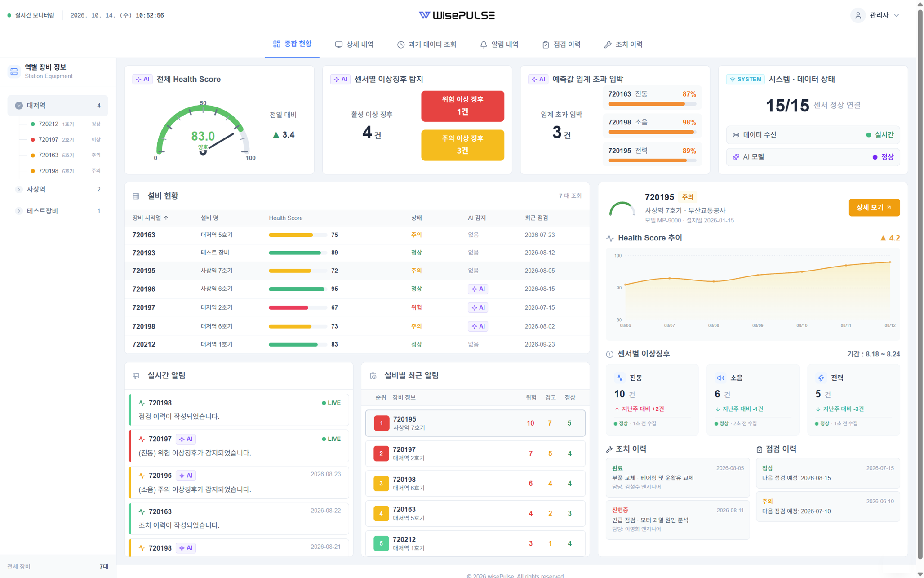Click the 진행중 긴급 점검 action record

tap(677, 520)
